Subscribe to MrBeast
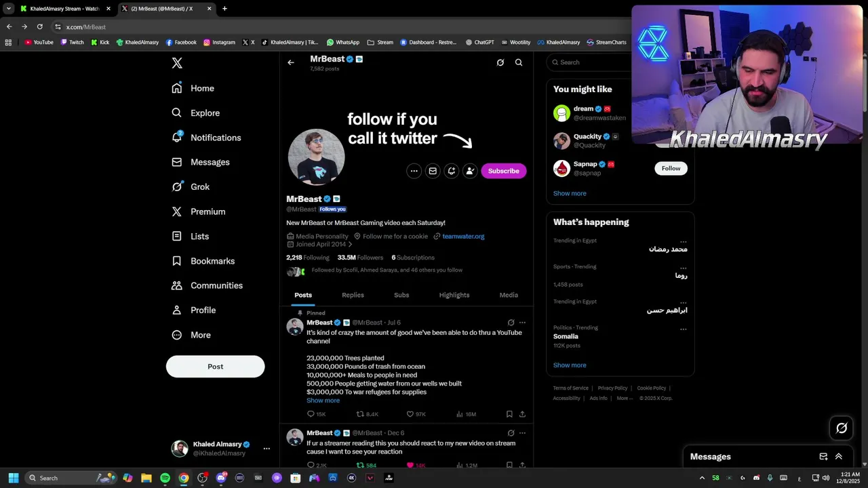 coord(504,171)
